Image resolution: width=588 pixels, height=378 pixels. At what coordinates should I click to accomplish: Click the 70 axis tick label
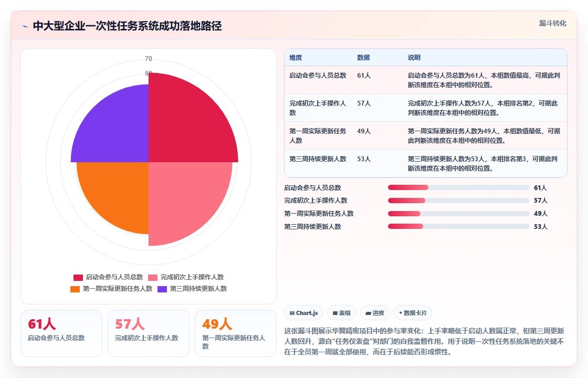(149, 59)
